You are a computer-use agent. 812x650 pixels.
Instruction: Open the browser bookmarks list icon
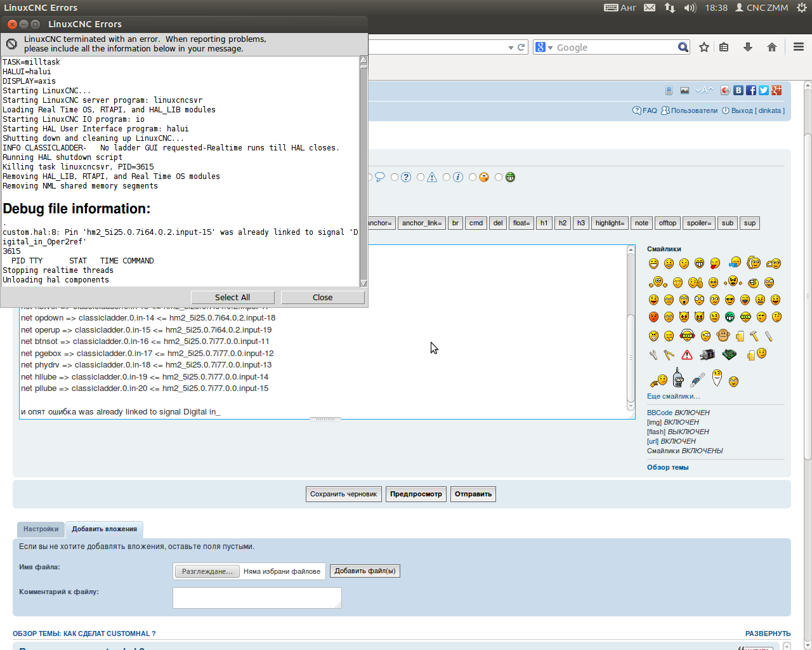[724, 48]
